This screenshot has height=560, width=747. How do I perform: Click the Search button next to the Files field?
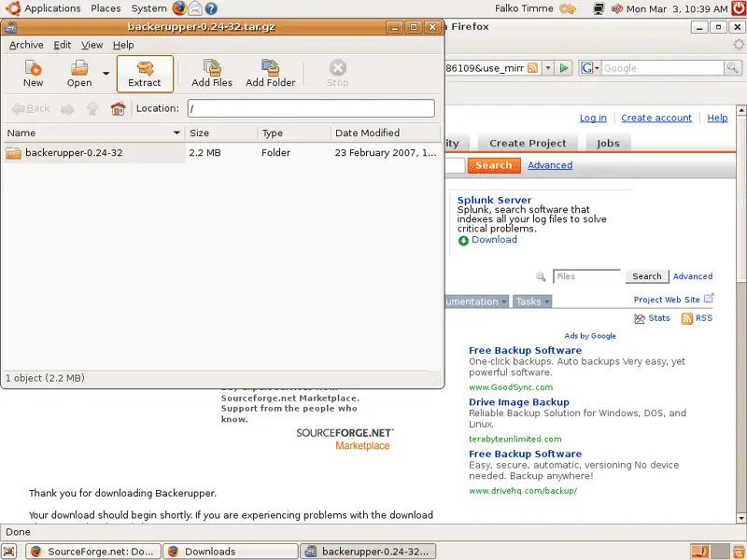(647, 276)
